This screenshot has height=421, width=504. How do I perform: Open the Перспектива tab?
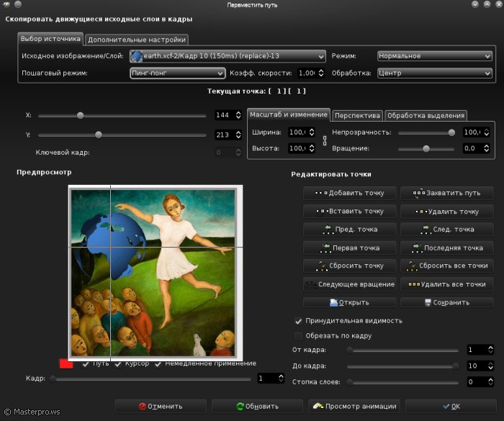point(357,116)
